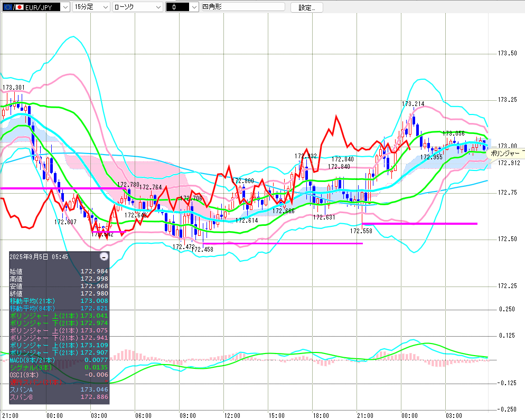Minimize the price info panel
This screenshot has width=525, height=420.
coord(104,257)
